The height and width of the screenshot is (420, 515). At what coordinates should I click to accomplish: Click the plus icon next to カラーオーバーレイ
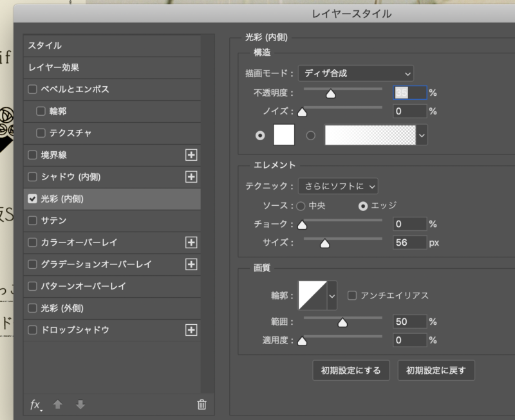(x=191, y=242)
